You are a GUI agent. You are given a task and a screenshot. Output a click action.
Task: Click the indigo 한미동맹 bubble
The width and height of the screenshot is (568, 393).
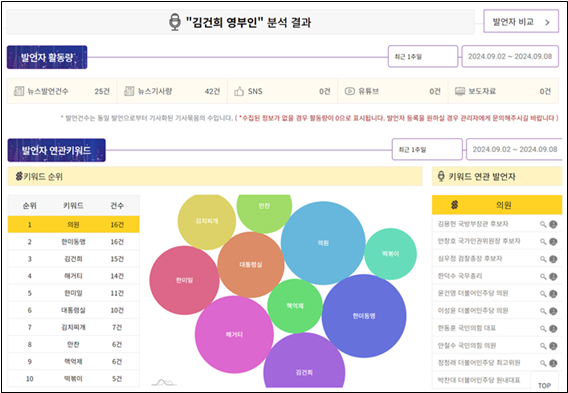(364, 316)
